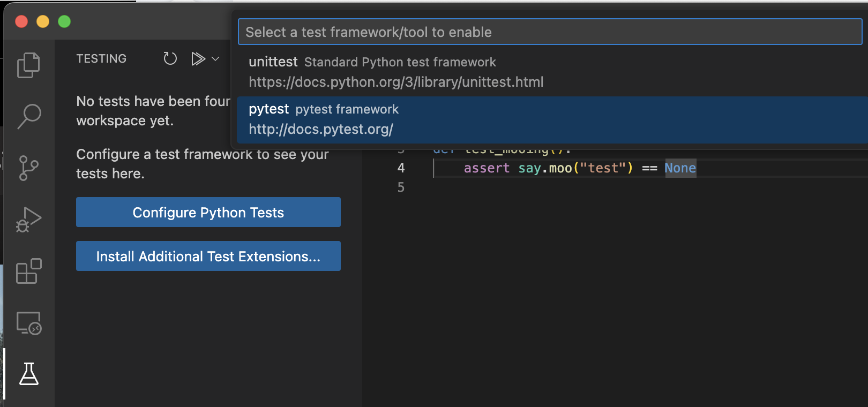Viewport: 868px width, 407px height.
Task: Open the Run and Debug view
Action: click(x=29, y=220)
